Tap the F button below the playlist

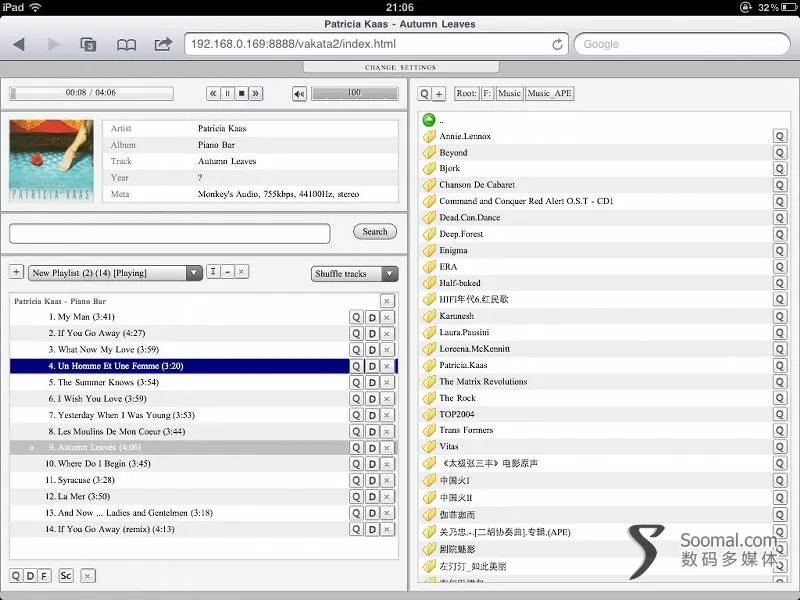[x=44, y=576]
